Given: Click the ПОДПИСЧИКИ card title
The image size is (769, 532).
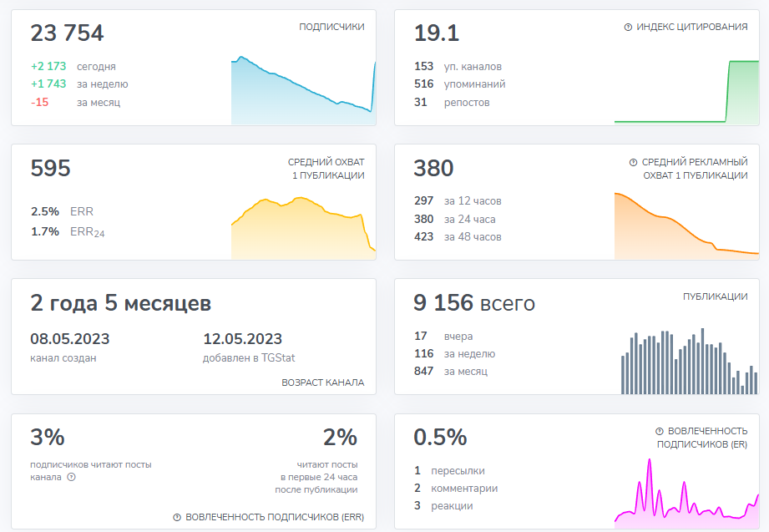Looking at the screenshot, I should pos(331,27).
